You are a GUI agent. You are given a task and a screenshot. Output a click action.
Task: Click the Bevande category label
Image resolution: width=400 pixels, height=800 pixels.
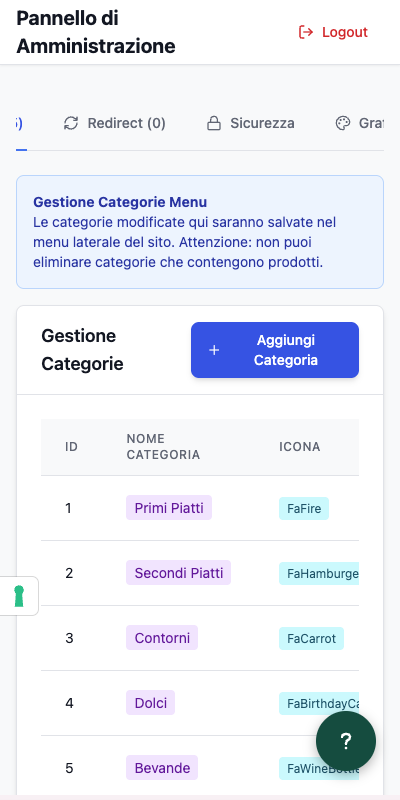(162, 768)
